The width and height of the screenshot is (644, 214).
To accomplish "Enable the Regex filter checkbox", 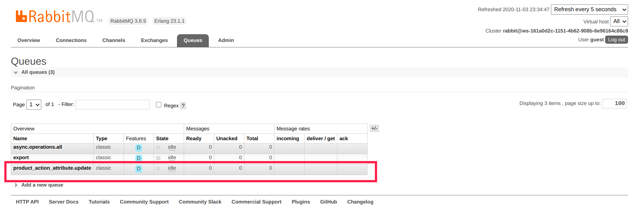I will [x=159, y=105].
